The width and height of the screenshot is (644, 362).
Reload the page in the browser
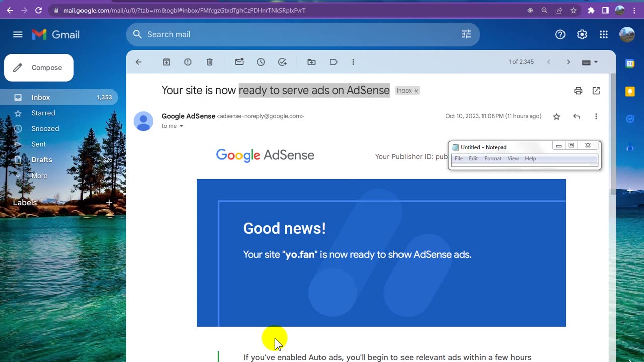click(39, 10)
